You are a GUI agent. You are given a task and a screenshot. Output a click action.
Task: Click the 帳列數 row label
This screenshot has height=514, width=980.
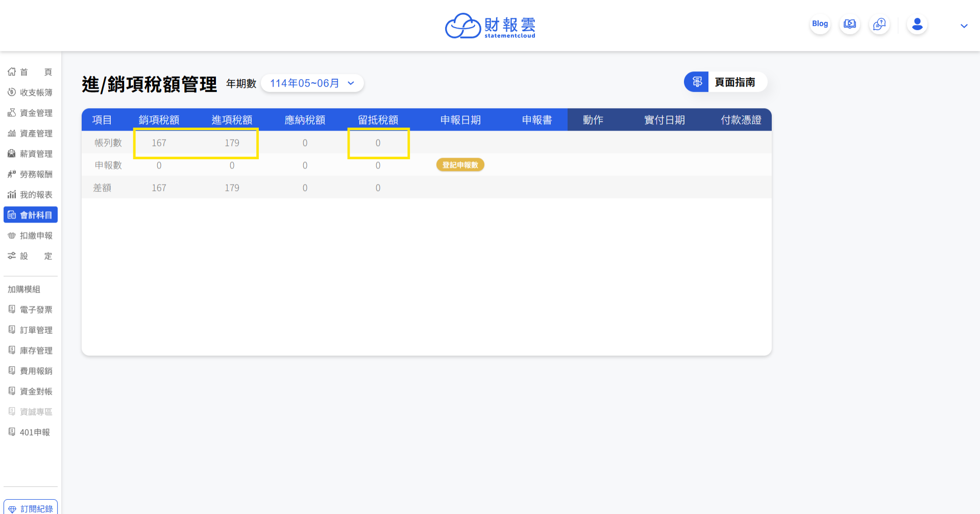tap(108, 143)
